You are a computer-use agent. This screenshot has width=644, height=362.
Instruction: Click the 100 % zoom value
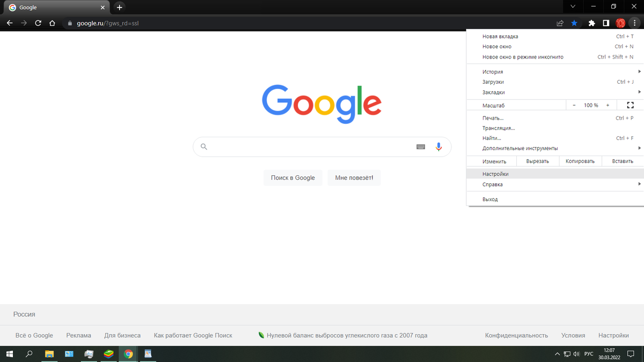click(x=591, y=105)
